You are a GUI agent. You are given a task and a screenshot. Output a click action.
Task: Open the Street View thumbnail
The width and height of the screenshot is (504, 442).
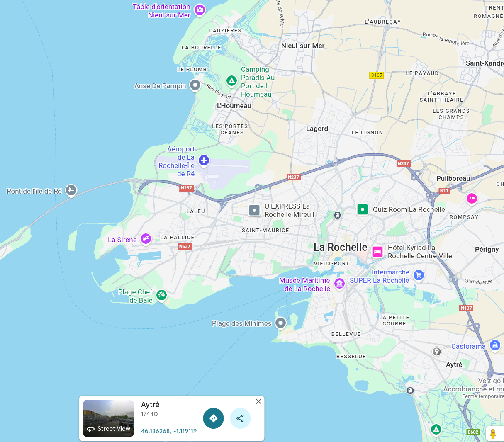[x=109, y=418]
